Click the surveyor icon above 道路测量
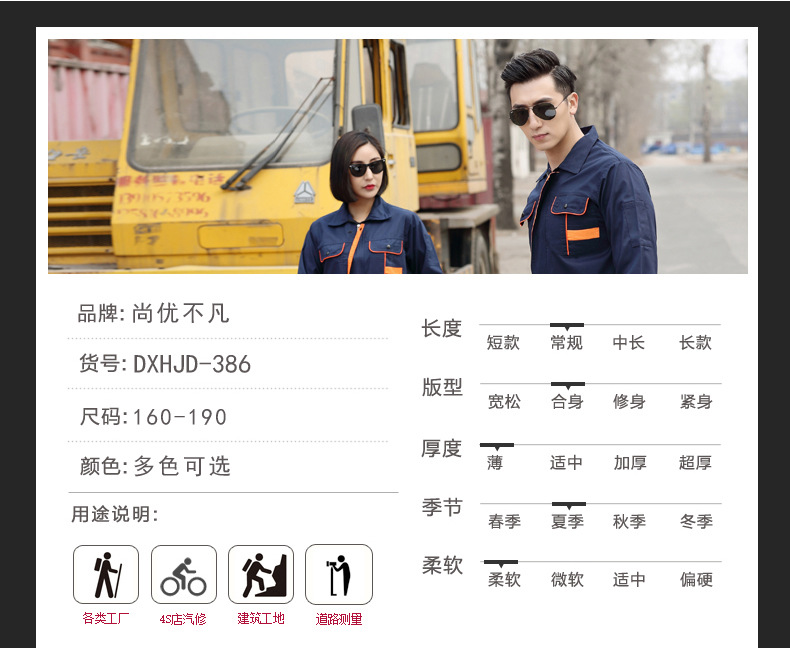This screenshot has width=790, height=648. pyautogui.click(x=338, y=575)
